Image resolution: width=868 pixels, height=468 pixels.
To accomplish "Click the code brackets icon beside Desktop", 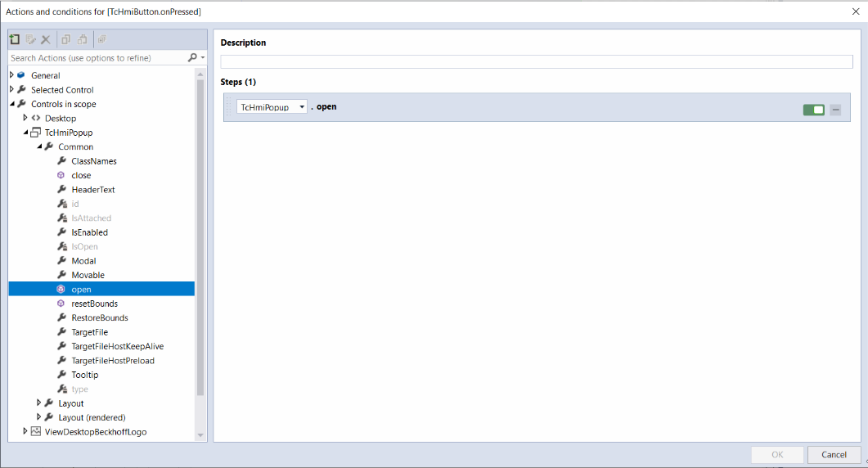I will click(36, 118).
